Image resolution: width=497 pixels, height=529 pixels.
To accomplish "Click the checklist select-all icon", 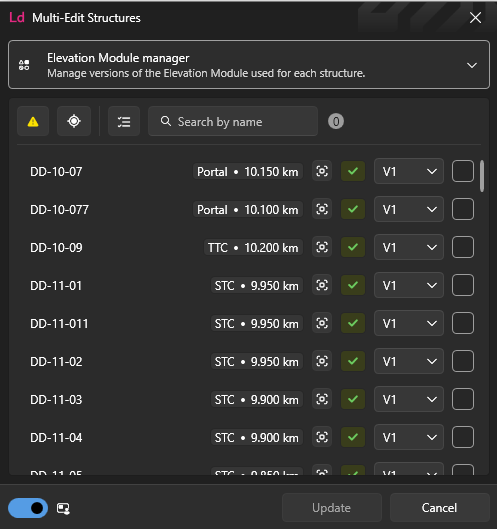I will point(124,121).
